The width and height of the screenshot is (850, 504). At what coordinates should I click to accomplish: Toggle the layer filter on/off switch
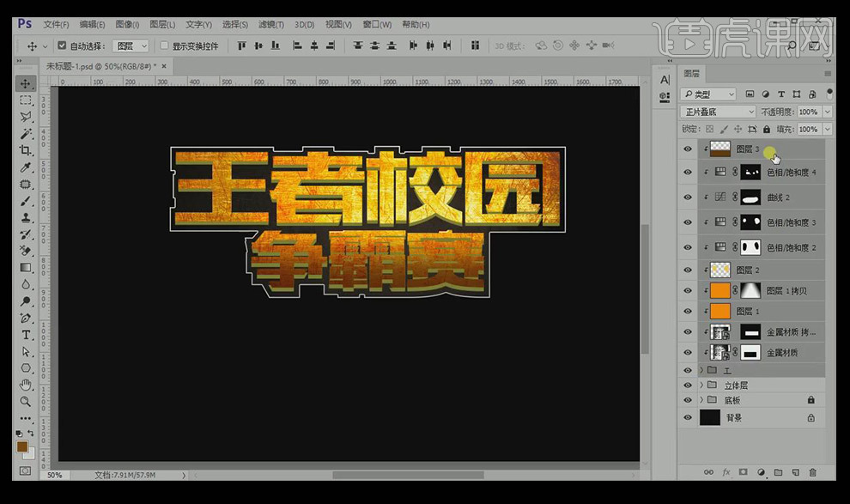[x=829, y=94]
